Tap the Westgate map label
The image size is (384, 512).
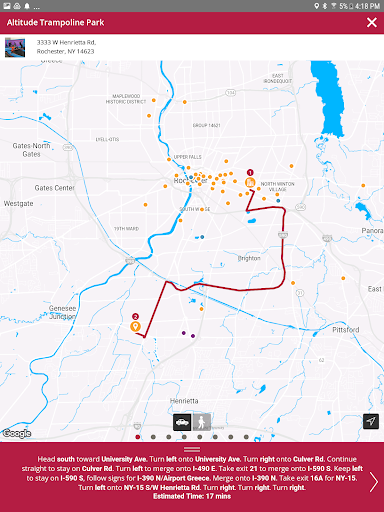coord(19,203)
